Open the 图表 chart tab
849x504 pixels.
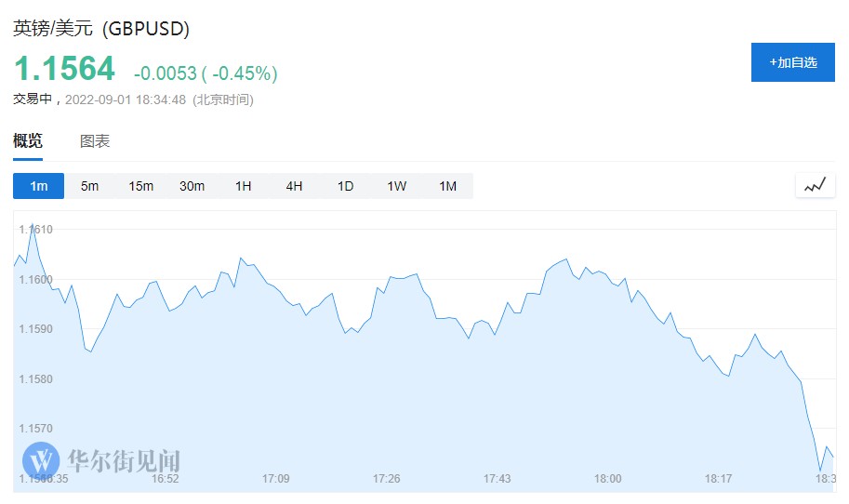tap(95, 141)
